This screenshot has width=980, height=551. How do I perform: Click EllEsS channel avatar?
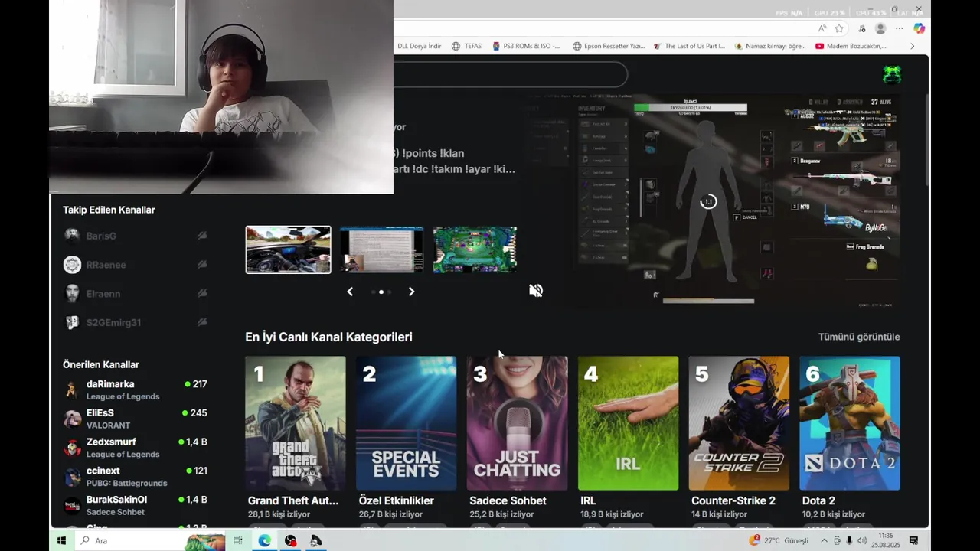(x=72, y=419)
